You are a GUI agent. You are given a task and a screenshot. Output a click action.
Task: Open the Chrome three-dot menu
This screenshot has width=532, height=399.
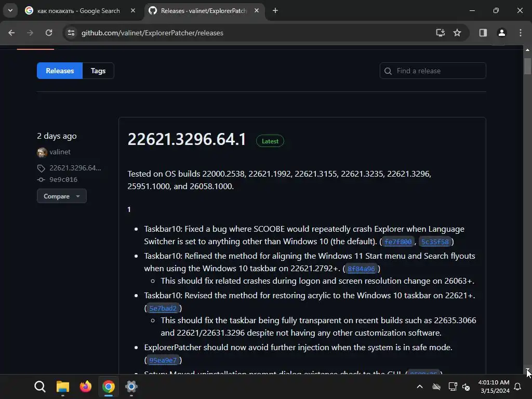click(521, 33)
